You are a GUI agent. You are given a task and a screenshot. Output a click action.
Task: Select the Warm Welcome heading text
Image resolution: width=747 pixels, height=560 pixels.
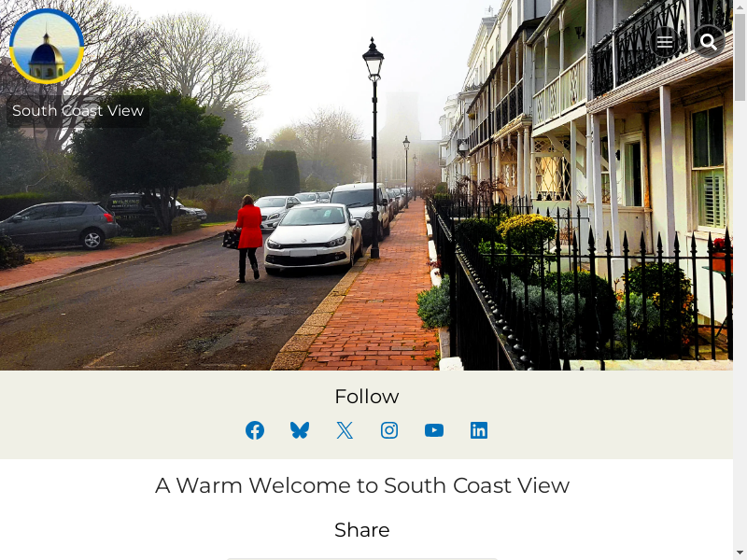(362, 485)
